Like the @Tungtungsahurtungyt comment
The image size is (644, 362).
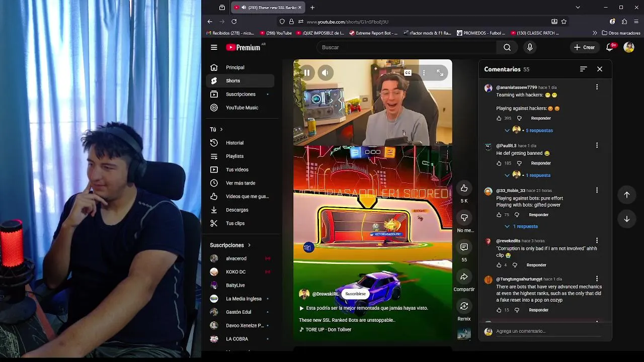(x=499, y=310)
